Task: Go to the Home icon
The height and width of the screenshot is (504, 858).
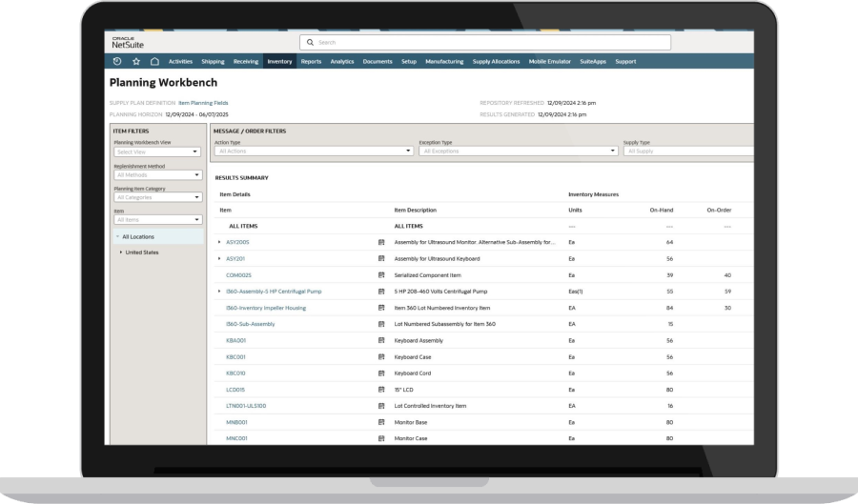Action: [x=154, y=61]
